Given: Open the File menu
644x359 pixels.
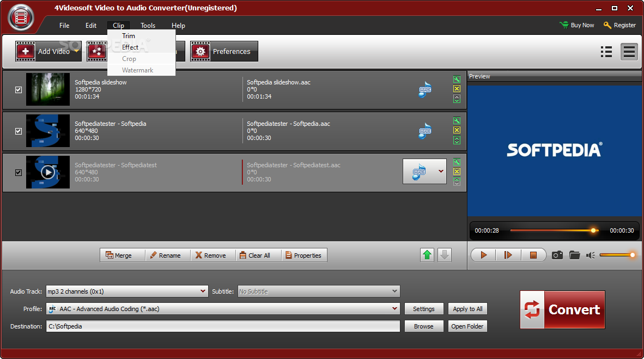Looking at the screenshot, I should pos(64,26).
